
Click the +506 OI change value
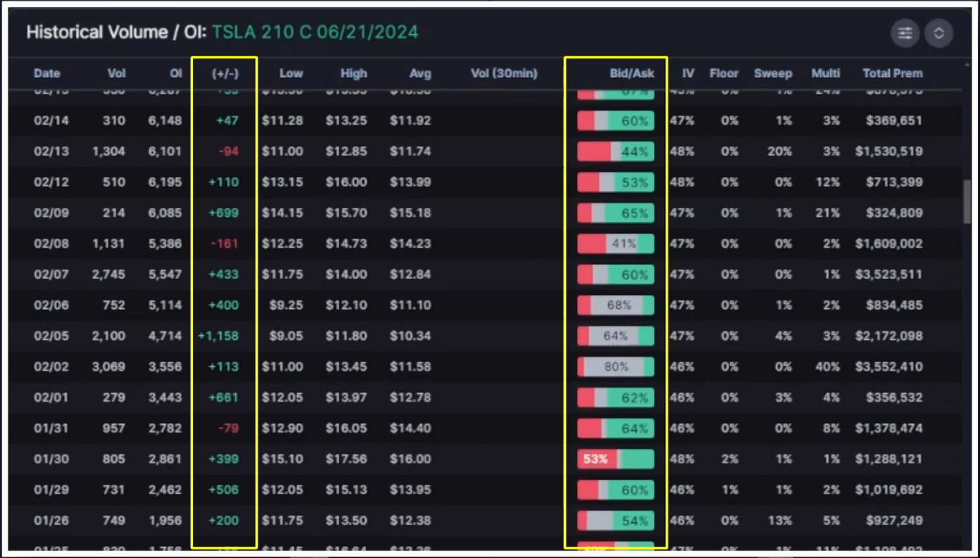tap(224, 490)
